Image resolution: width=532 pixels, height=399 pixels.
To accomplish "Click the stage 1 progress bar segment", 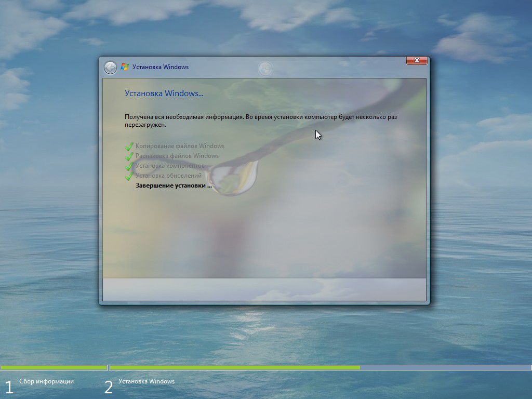I will click(x=54, y=367).
